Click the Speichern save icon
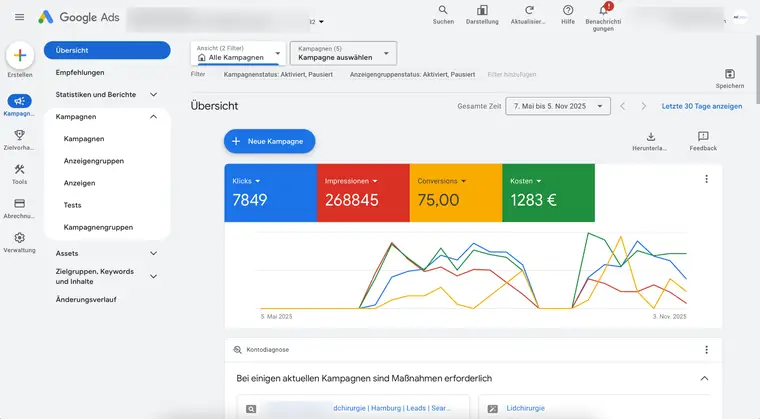 click(730, 74)
